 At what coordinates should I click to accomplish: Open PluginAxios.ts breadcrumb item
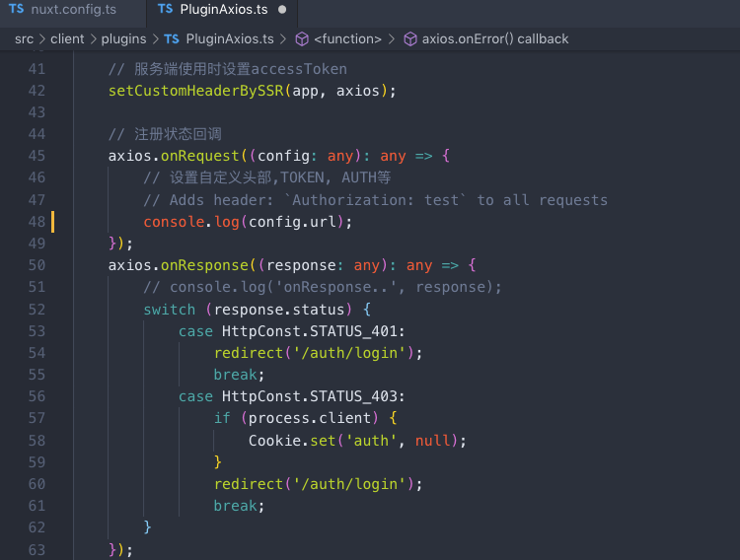point(230,39)
